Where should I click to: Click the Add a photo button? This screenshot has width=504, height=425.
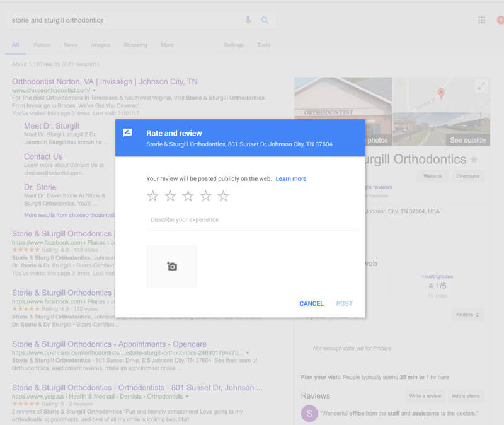click(466, 396)
